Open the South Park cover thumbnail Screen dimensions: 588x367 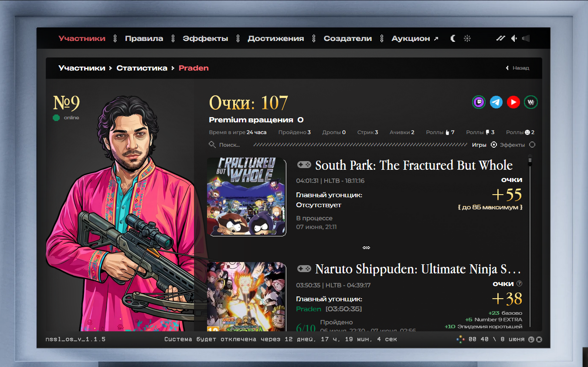click(x=247, y=197)
